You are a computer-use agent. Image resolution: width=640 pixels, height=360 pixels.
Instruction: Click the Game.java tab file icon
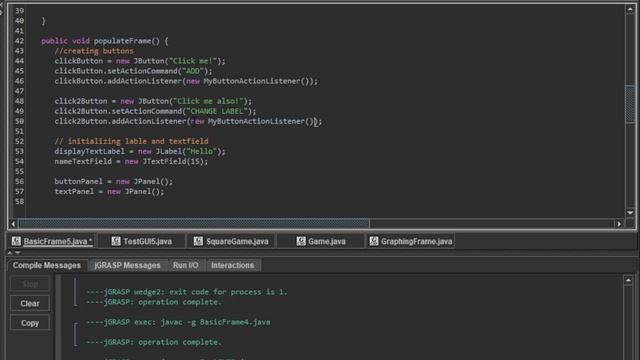tap(301, 241)
